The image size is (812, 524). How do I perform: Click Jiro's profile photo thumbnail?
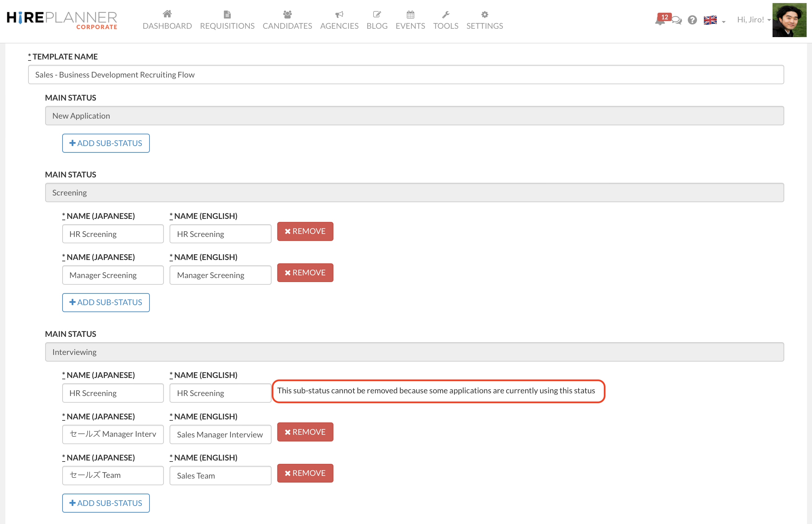[x=789, y=20]
